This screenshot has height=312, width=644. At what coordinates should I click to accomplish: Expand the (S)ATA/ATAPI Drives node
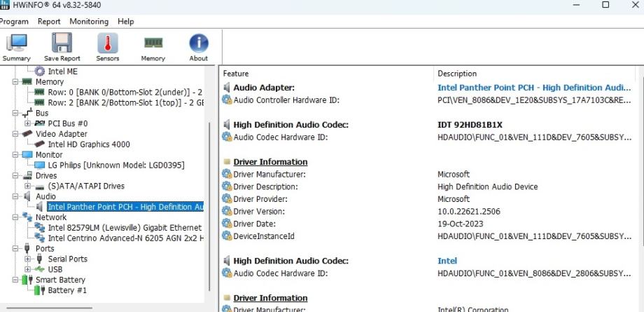pyautogui.click(x=27, y=186)
